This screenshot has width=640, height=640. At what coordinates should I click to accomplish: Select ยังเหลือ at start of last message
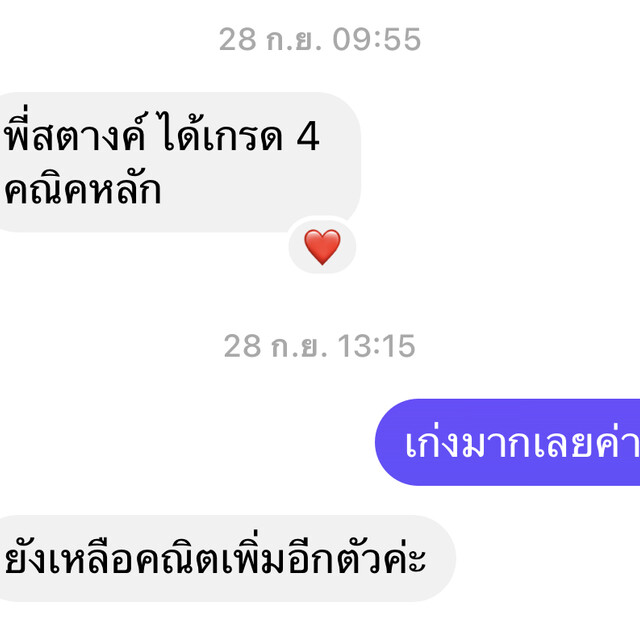click(x=69, y=558)
